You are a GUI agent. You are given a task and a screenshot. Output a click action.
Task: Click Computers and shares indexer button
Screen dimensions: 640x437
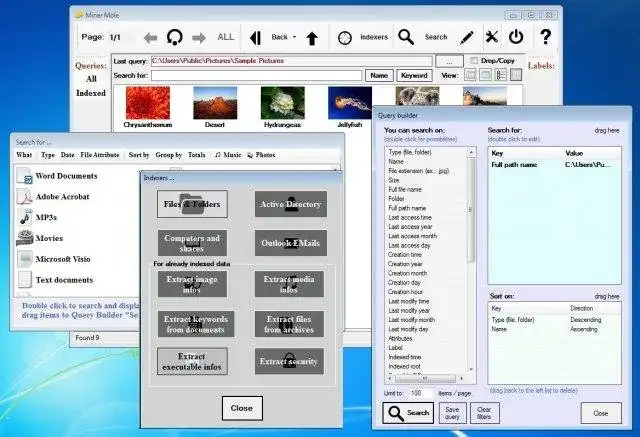click(x=192, y=243)
